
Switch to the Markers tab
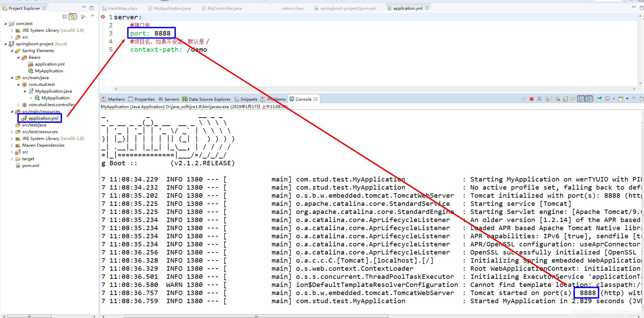click(x=113, y=99)
